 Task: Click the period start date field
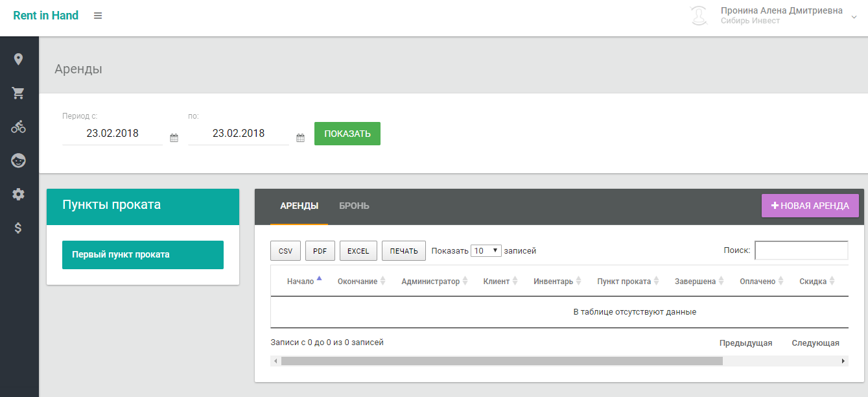(112, 134)
